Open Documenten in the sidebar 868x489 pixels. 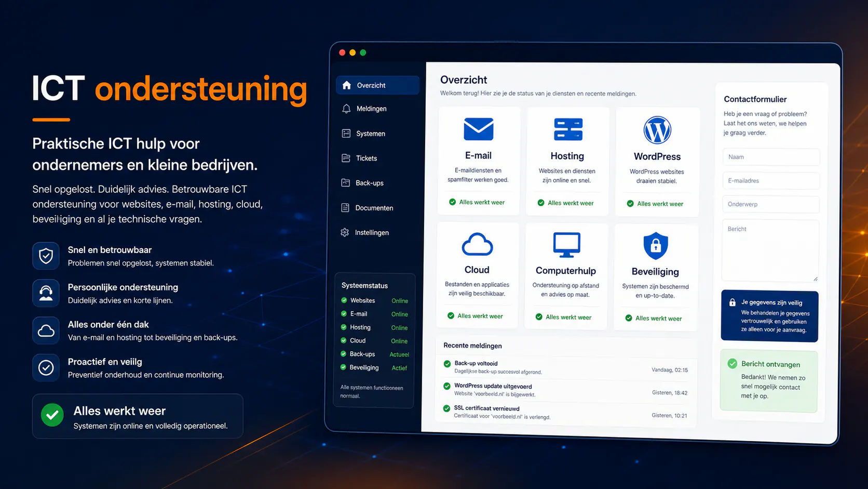374,208
